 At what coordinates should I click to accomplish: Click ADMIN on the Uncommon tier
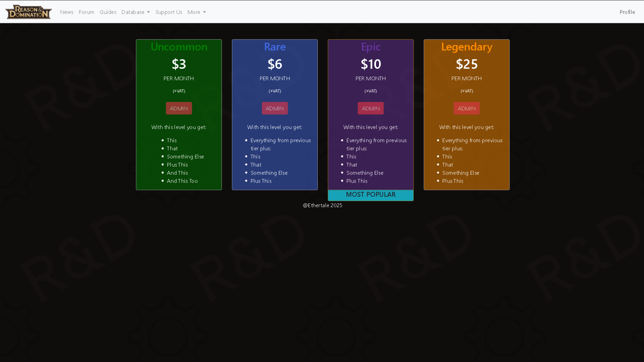click(178, 108)
